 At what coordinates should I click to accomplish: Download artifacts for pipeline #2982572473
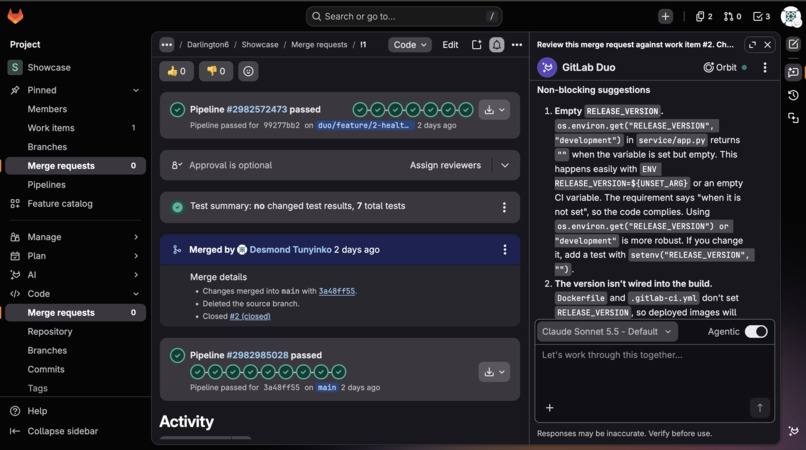(494, 110)
